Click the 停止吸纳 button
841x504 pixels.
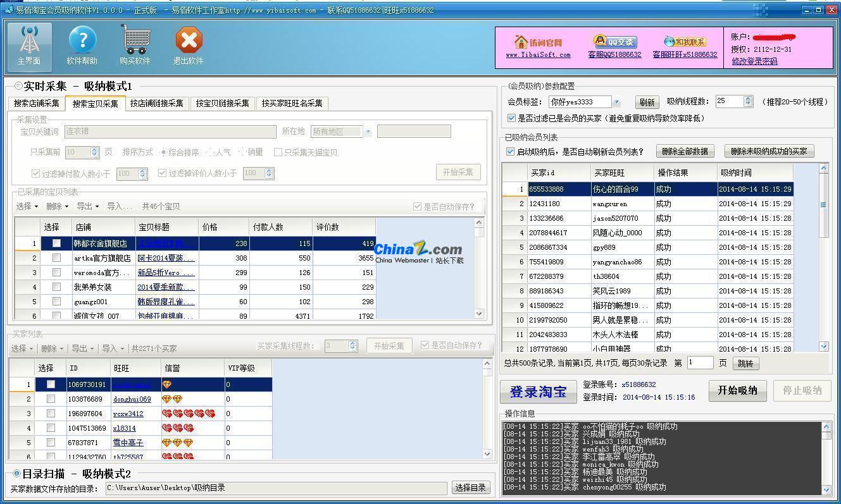(x=802, y=390)
